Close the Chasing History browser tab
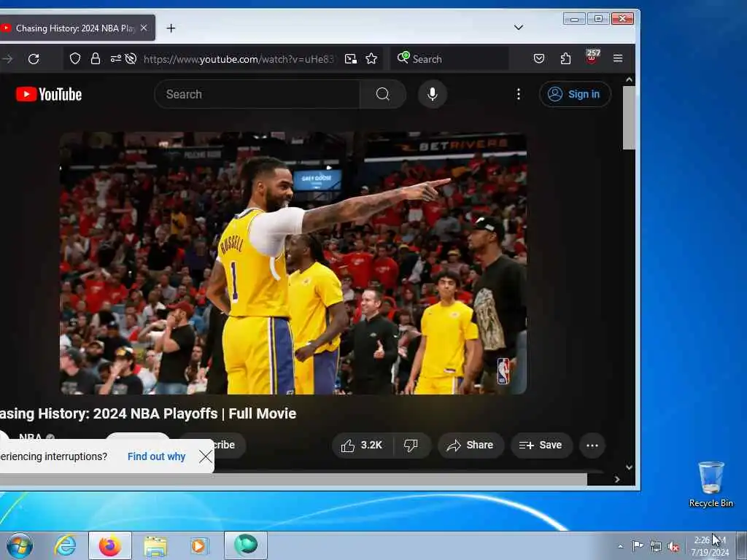747x560 pixels. (144, 28)
